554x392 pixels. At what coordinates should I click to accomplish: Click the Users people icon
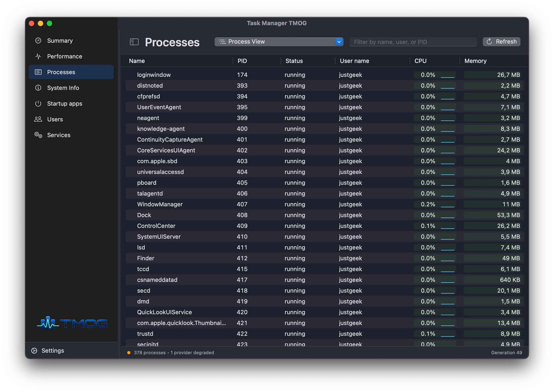click(38, 119)
